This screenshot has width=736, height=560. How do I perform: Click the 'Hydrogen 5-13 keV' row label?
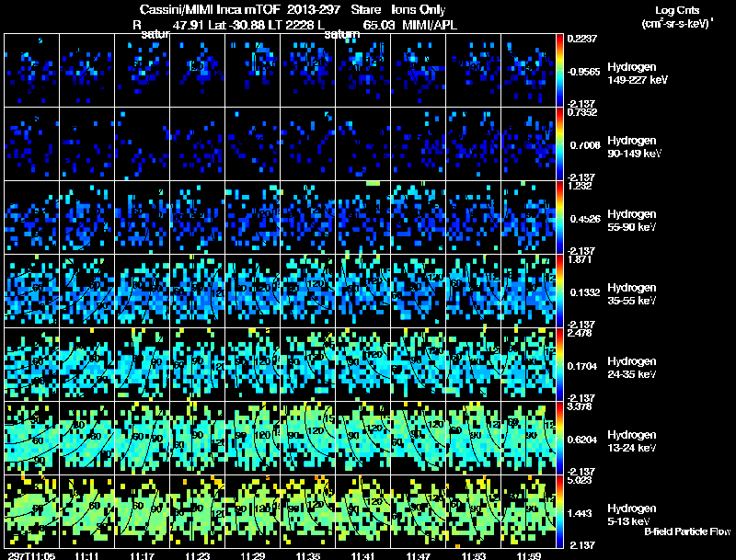coord(631,515)
